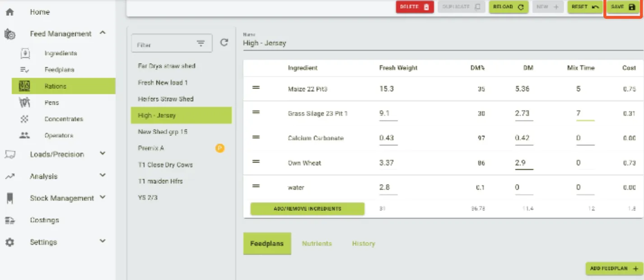
Task: Click the Save button
Action: [623, 7]
